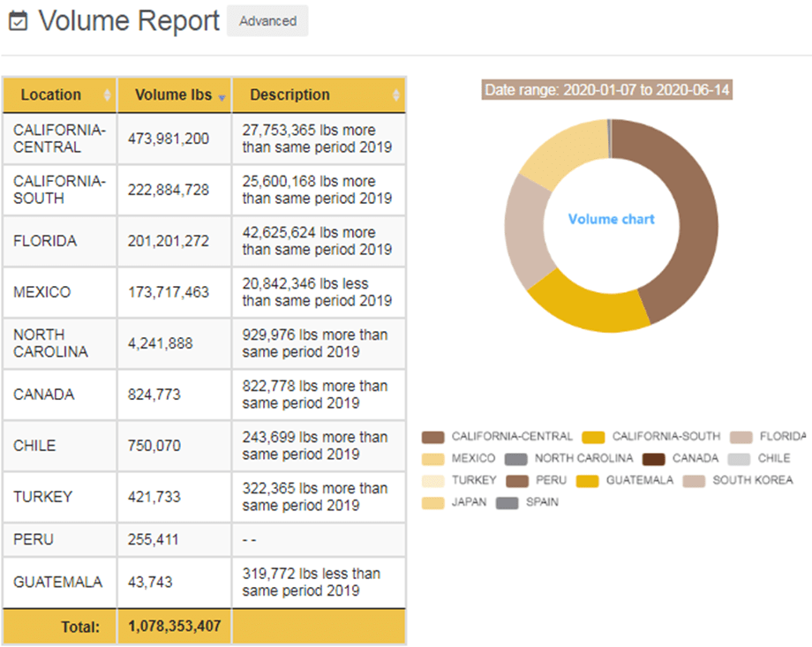
Task: Click the calendar icon beside Volume Report
Action: pos(19,21)
